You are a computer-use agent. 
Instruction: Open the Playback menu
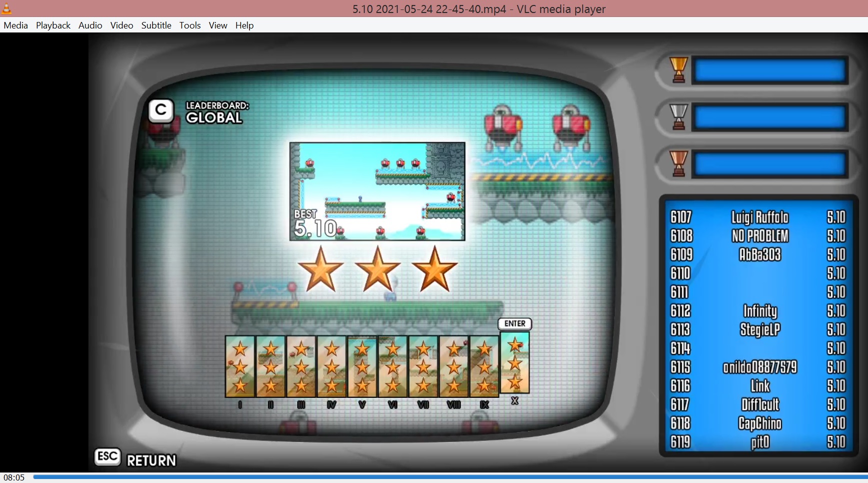click(x=53, y=25)
